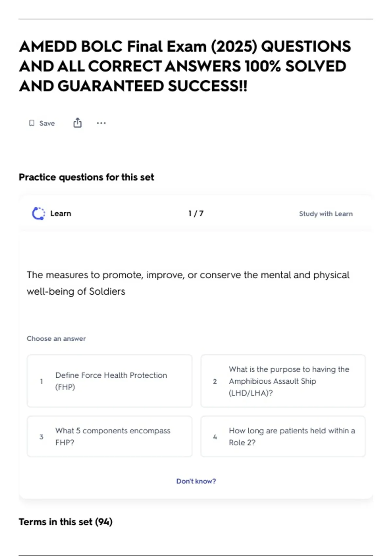Screen dimensions: 392x556
Task: Click the question text about Soldiers' well-being
Action: 188,283
